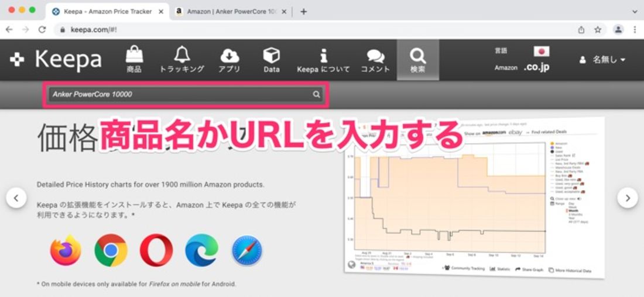Click the price history graph preview
The height and width of the screenshot is (297, 644).
(474, 198)
